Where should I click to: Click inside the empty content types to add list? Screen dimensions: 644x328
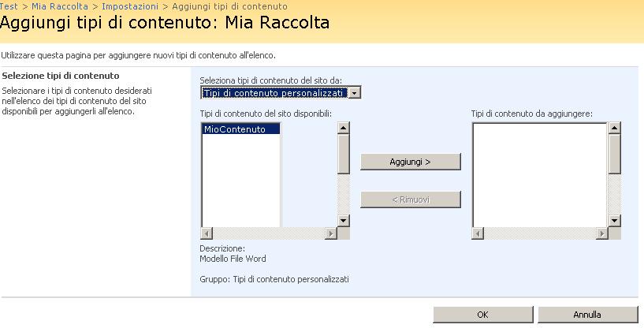tap(540, 175)
